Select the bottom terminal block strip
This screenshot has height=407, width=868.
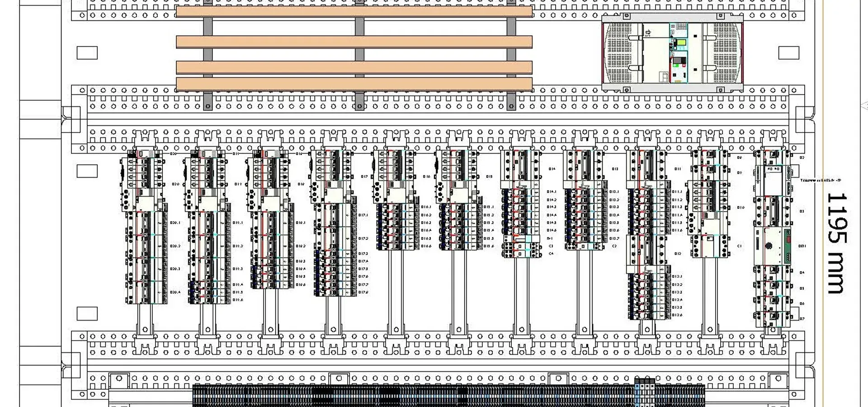[x=448, y=396]
